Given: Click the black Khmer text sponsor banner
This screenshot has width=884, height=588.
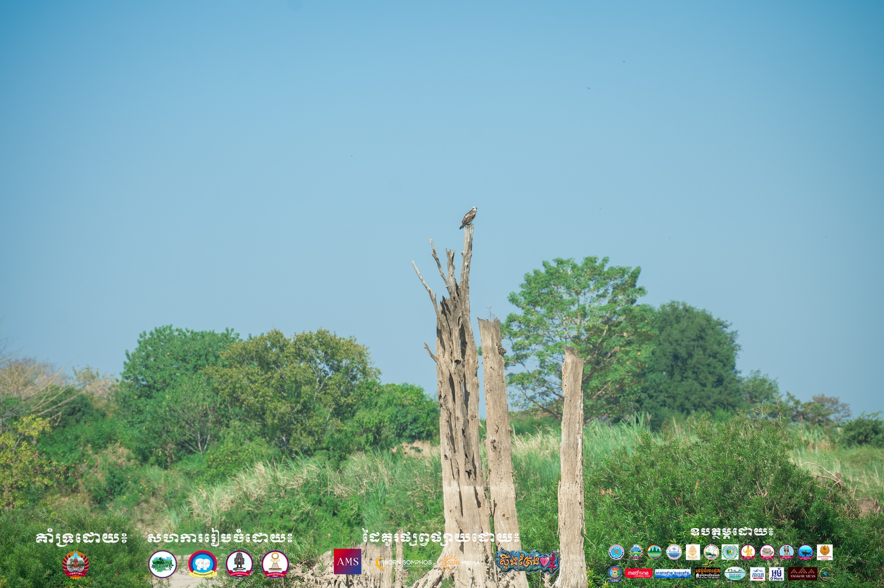Looking at the screenshot, I should click(707, 573).
